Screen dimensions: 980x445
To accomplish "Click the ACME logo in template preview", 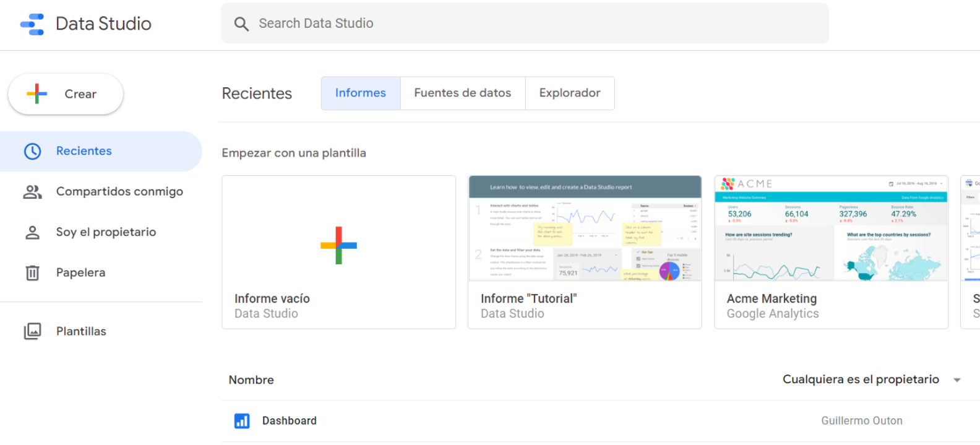I will click(747, 184).
